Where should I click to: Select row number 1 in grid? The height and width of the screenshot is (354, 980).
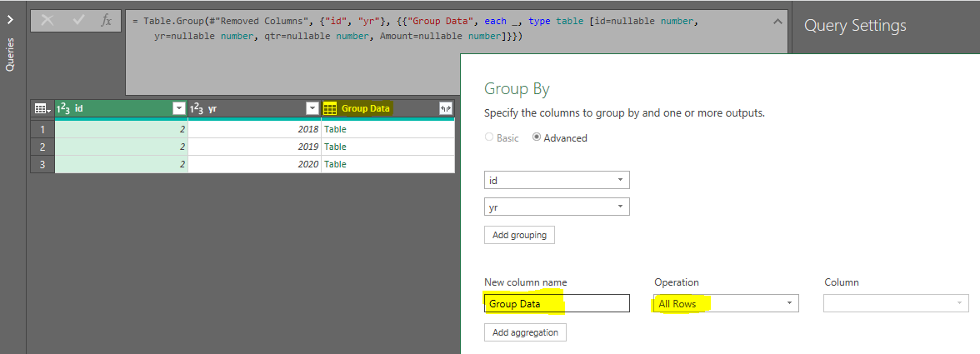click(x=42, y=129)
